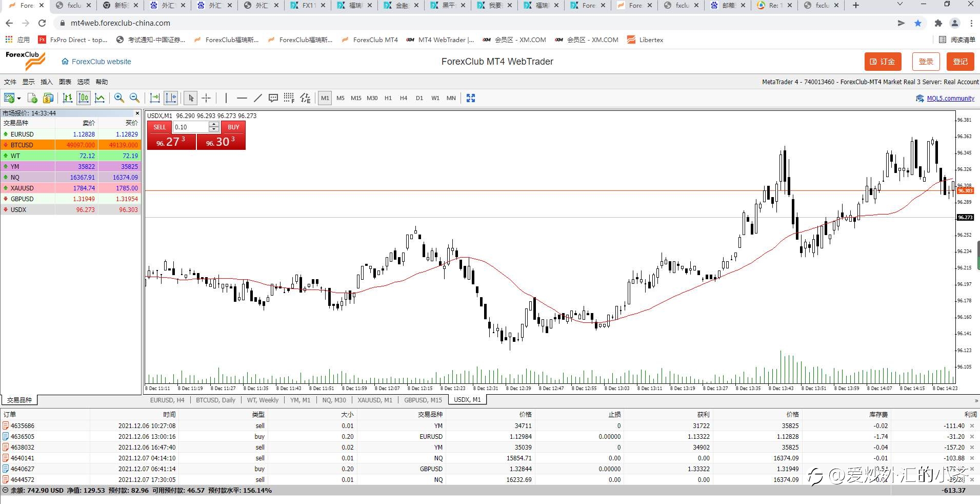Zoom out on the chart

click(x=134, y=98)
